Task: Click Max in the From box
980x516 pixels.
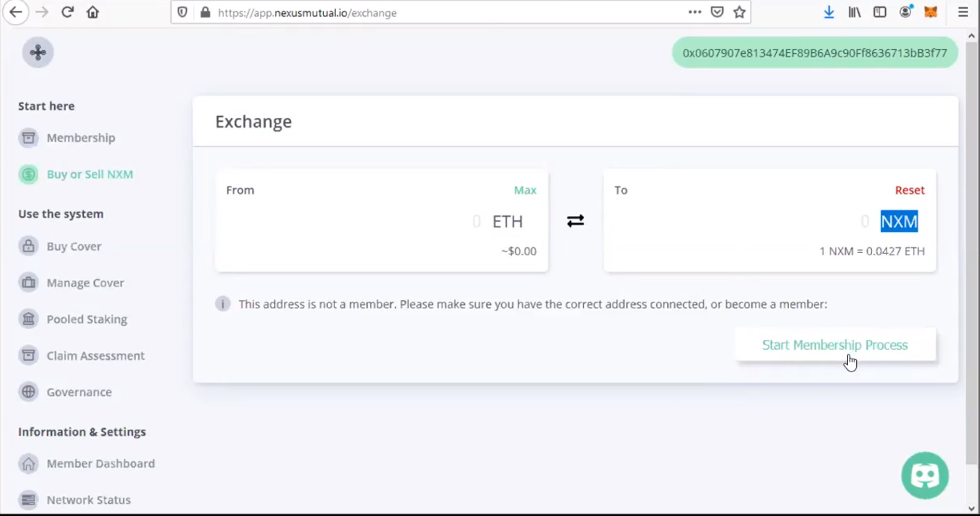Action: coord(525,190)
